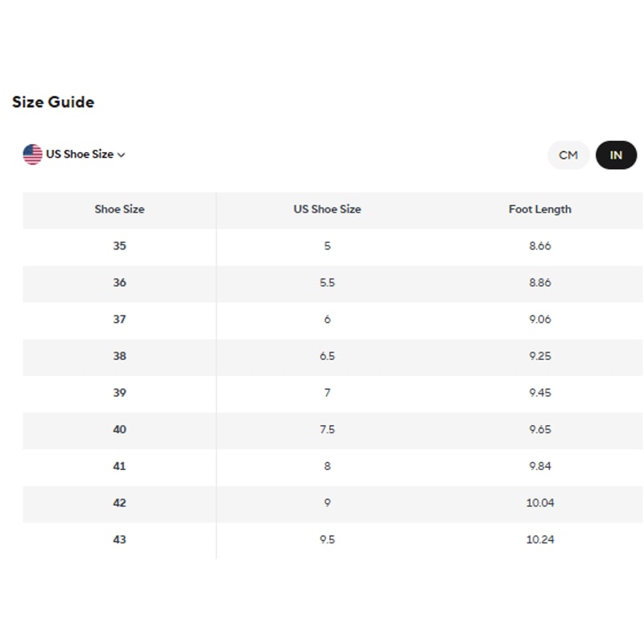Click the Size Guide heading
The image size is (644, 644).
pyautogui.click(x=53, y=102)
